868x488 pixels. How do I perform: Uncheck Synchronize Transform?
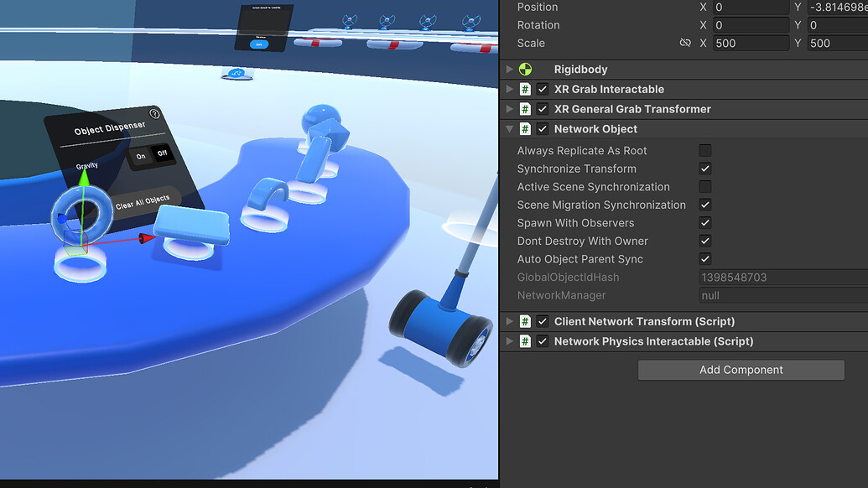click(705, 169)
